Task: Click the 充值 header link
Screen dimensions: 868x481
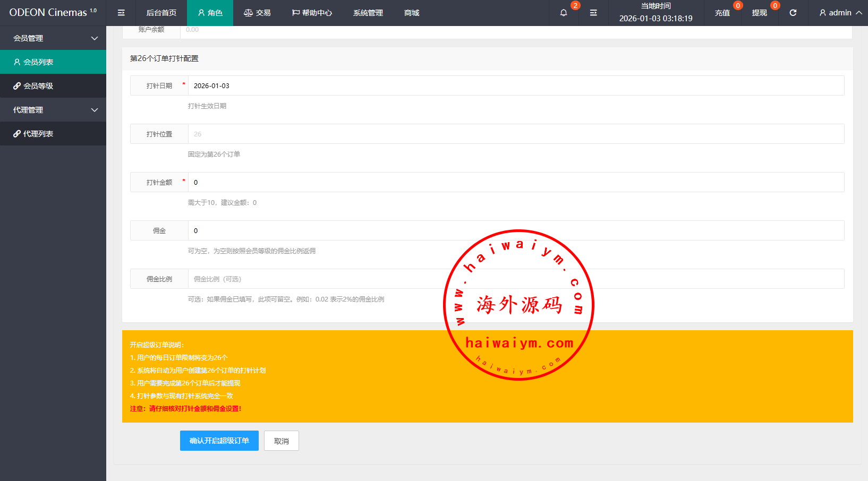Action: tap(722, 13)
